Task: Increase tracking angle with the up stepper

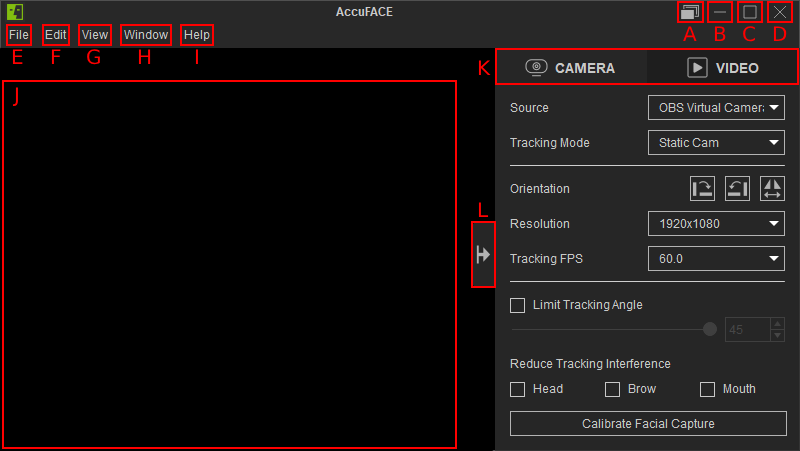Action: tap(777, 324)
